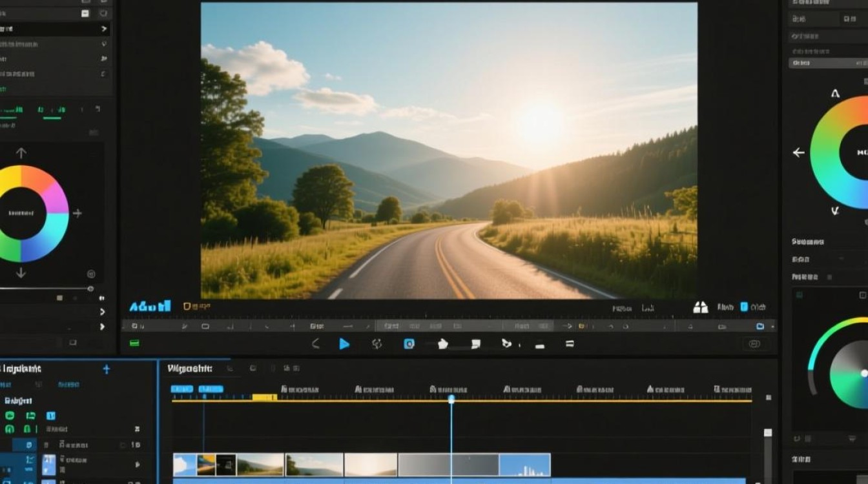The image size is (868, 484).
Task: Select the pen-shaped tool in transport bar
Action: [x=507, y=344]
